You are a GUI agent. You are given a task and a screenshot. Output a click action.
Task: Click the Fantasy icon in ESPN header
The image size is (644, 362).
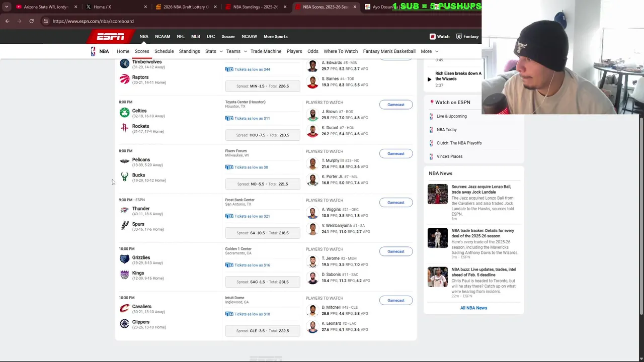[459, 36]
